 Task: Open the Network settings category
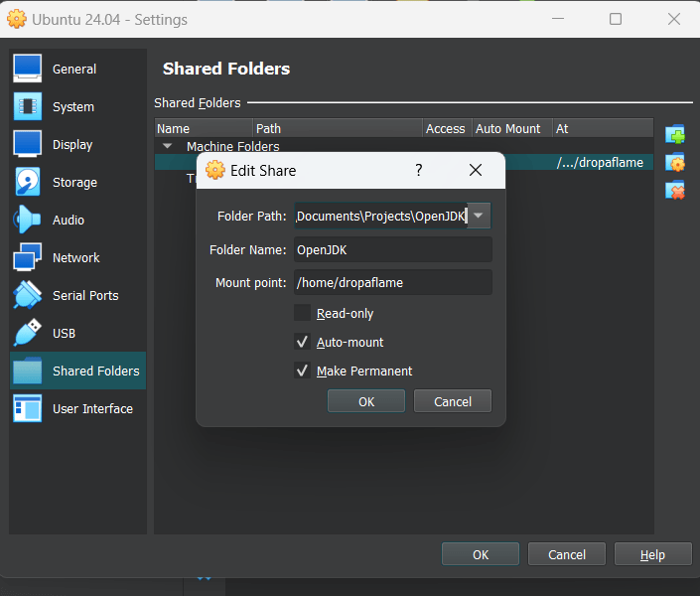pos(77,258)
